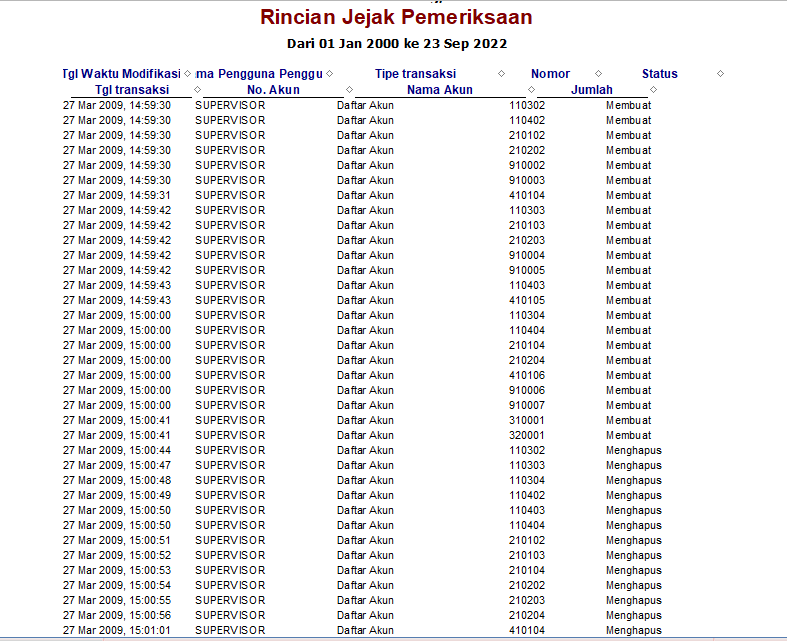Click the diamond marker after Nama Pengguna header
This screenshot has width=787, height=641.
click(x=329, y=74)
